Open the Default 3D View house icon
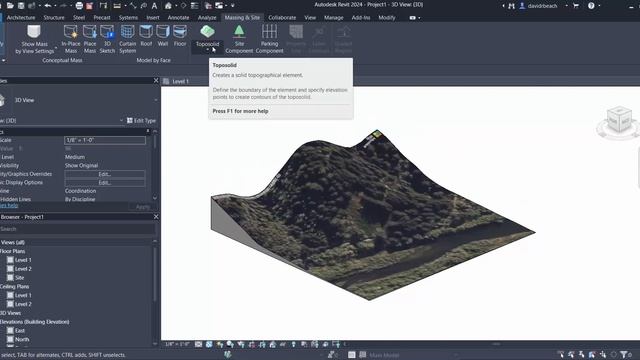Image resolution: width=640 pixels, height=360 pixels. [168, 5]
